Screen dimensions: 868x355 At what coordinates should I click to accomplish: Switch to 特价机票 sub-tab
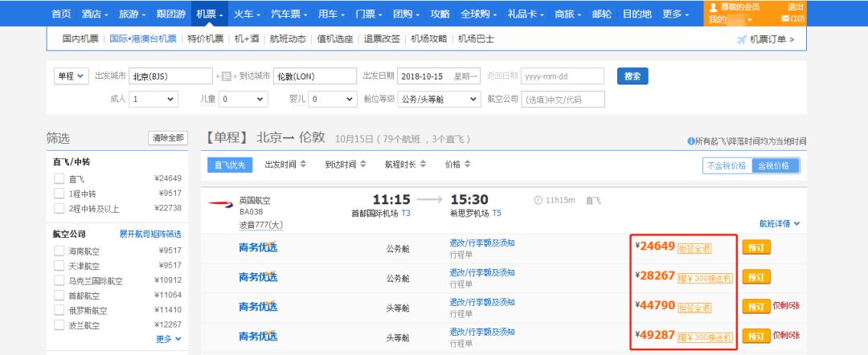pos(206,39)
